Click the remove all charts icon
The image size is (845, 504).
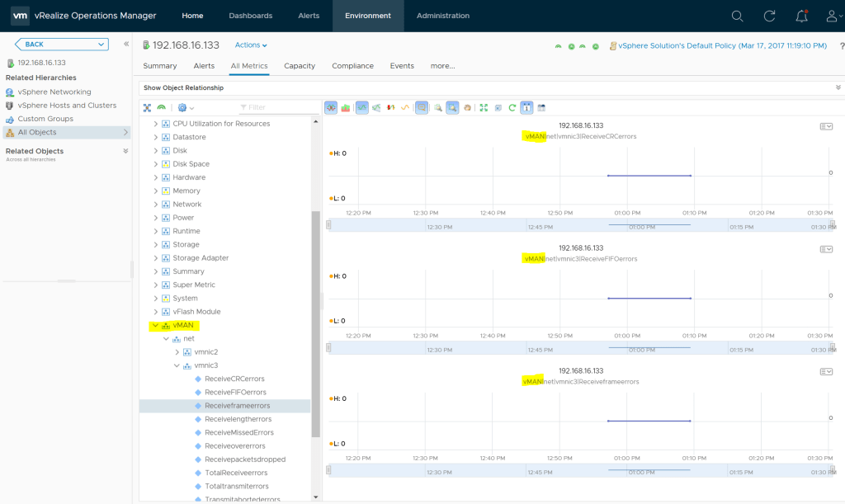point(498,108)
